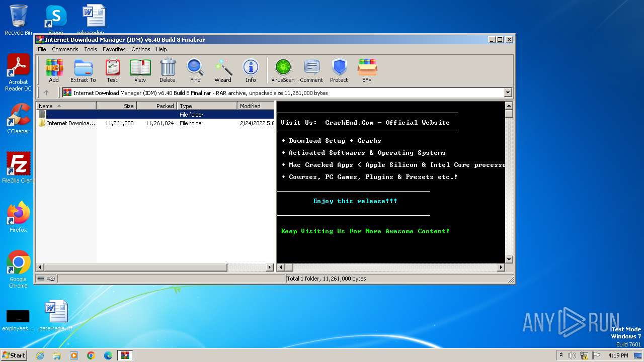Viewport: 644px width, 362px height.
Task: Open the Commands menu
Action: tap(65, 49)
